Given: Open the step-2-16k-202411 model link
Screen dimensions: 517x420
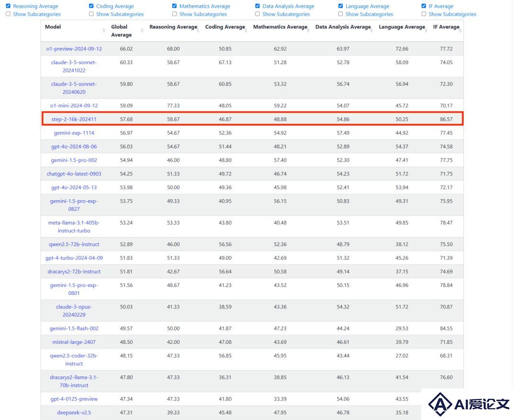Looking at the screenshot, I should point(74,119).
